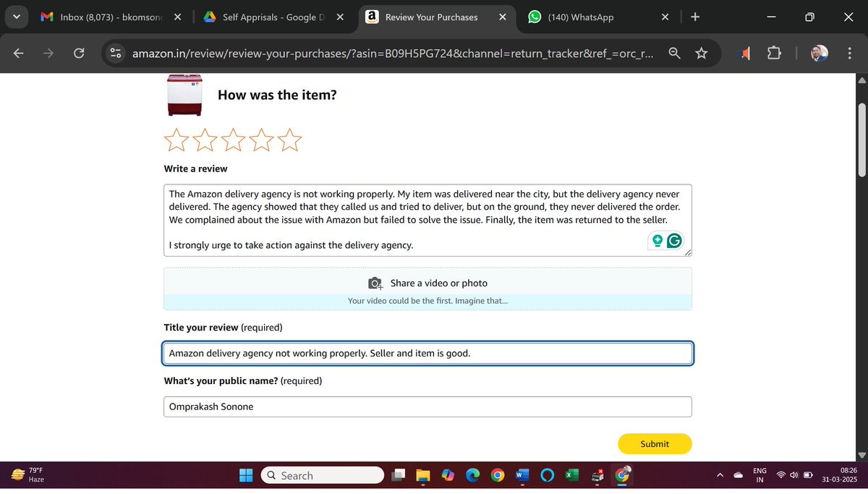
Task: Click the taskbar Search box
Action: tap(322, 475)
